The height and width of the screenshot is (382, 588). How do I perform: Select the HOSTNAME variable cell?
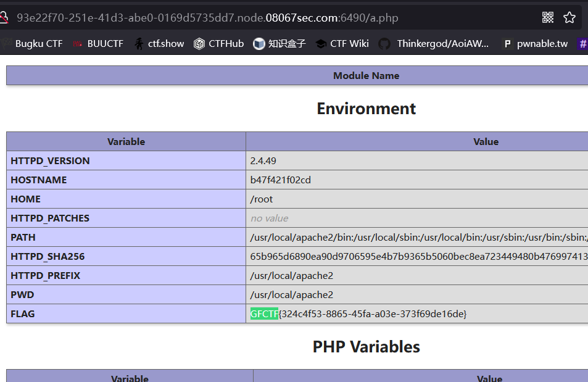point(126,180)
